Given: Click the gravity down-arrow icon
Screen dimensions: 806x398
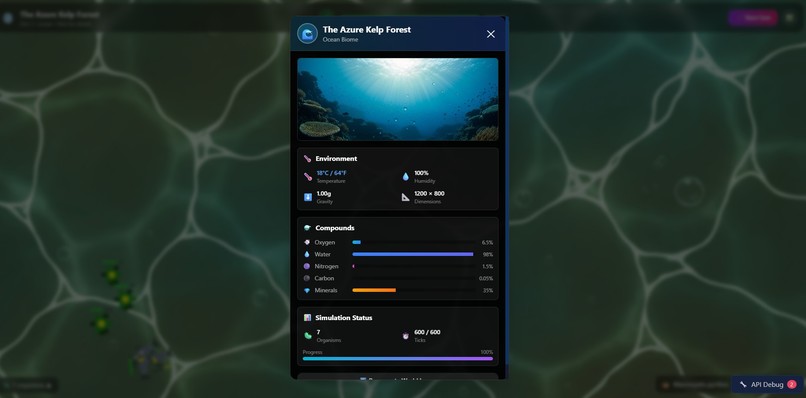Looking at the screenshot, I should tap(308, 197).
